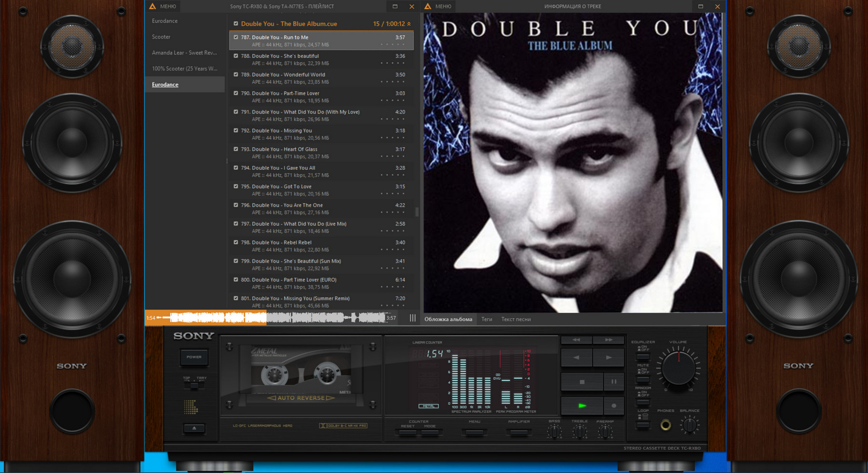Screen dimensions: 868x473
Task: Click the reverse-direction play arrow on deck
Action: (x=576, y=358)
